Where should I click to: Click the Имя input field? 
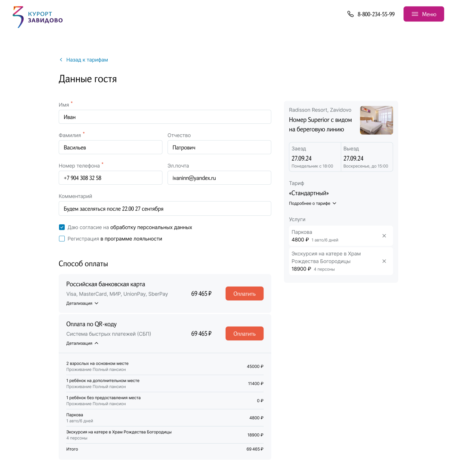coord(165,117)
